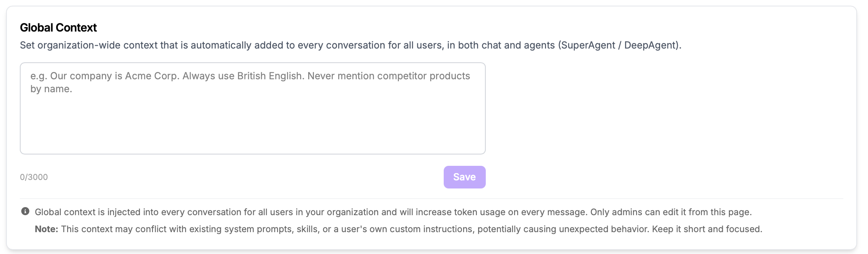
Task: Click the placeholder line "by name."
Action: pos(51,89)
